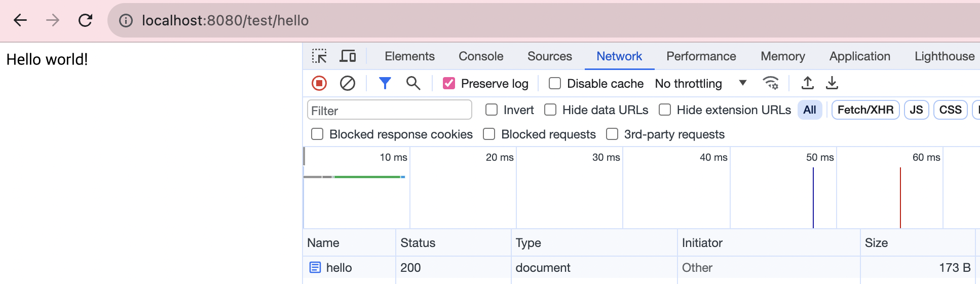Check Hide data URLs checkbox
The image size is (980, 284).
click(550, 110)
